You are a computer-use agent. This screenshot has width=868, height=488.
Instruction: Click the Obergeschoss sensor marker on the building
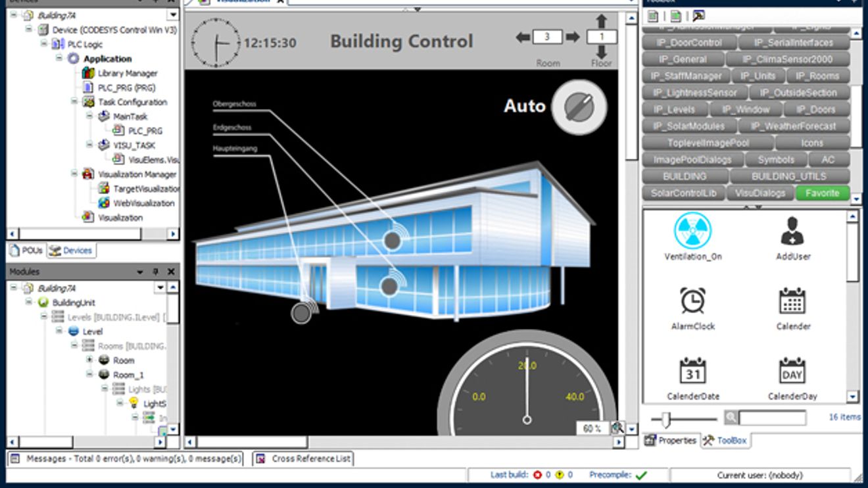click(x=393, y=240)
